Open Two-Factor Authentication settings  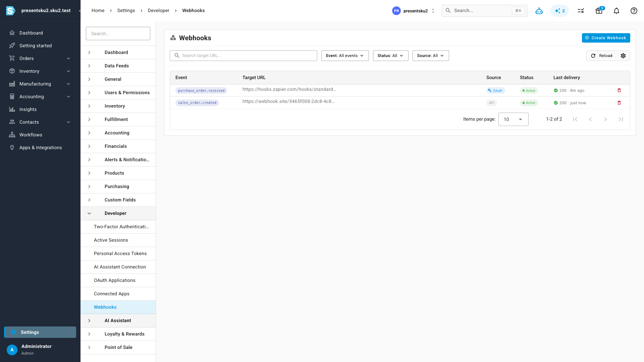pyautogui.click(x=118, y=227)
